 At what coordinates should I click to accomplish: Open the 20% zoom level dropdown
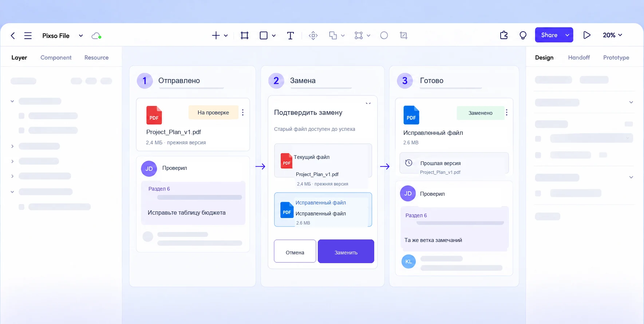point(612,35)
